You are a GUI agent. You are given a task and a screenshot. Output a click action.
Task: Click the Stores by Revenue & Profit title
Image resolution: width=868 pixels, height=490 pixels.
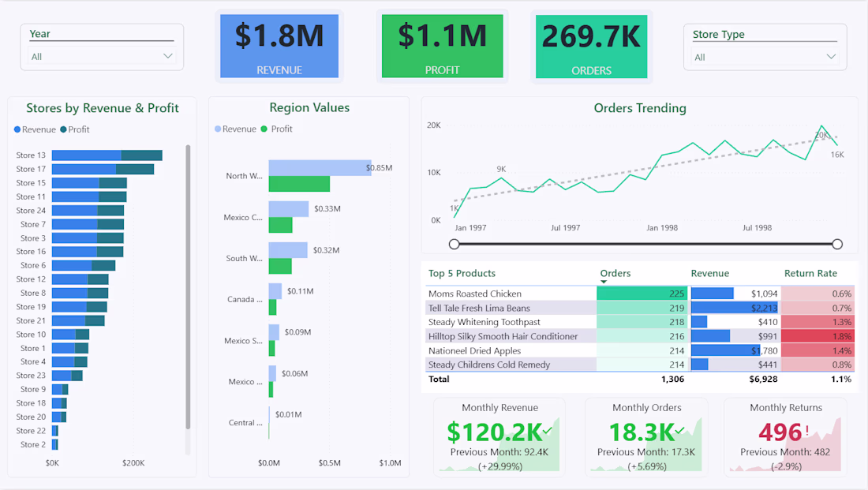coord(103,108)
